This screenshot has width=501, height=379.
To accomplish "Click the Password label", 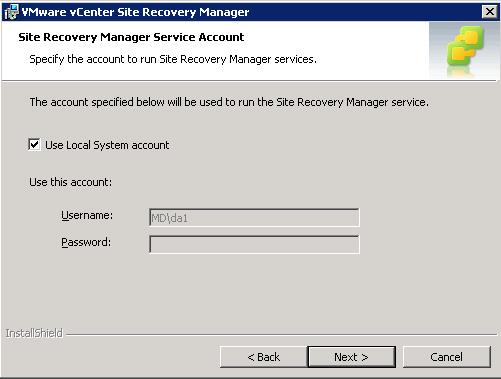I will click(86, 242).
